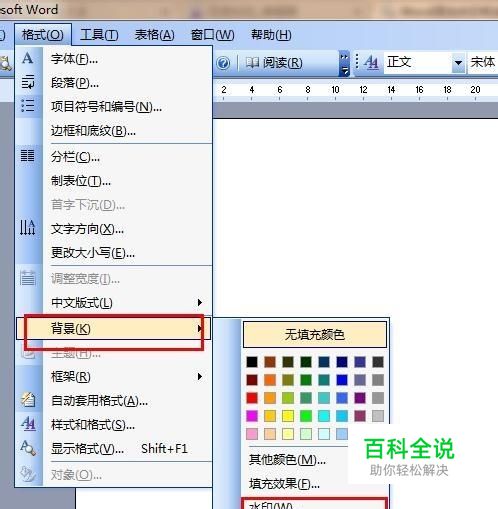The height and width of the screenshot is (509, 498).
Task: Click the horizontal ruler at mark 10
Action: pos(335,90)
